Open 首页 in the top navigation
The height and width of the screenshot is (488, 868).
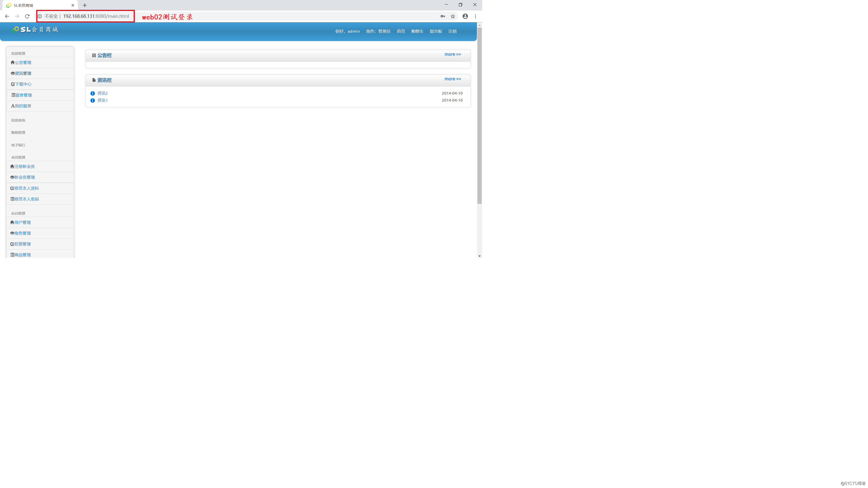click(x=401, y=31)
